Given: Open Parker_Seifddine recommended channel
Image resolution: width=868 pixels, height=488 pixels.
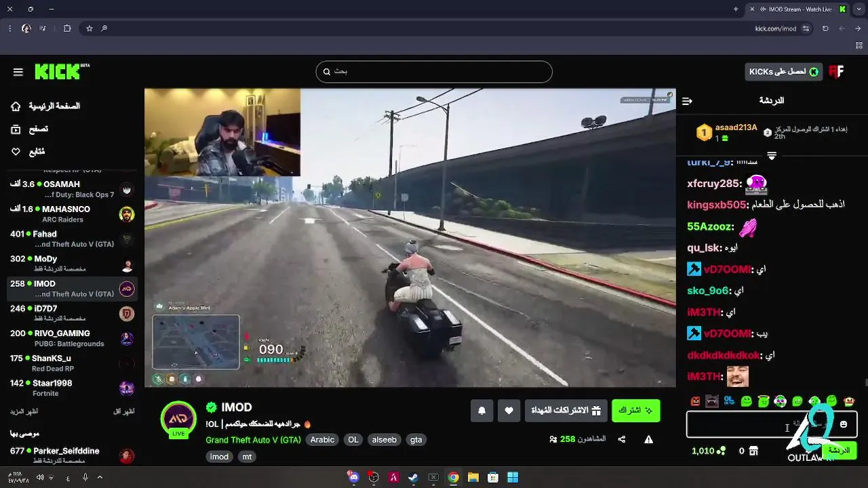Looking at the screenshot, I should click(x=72, y=455).
